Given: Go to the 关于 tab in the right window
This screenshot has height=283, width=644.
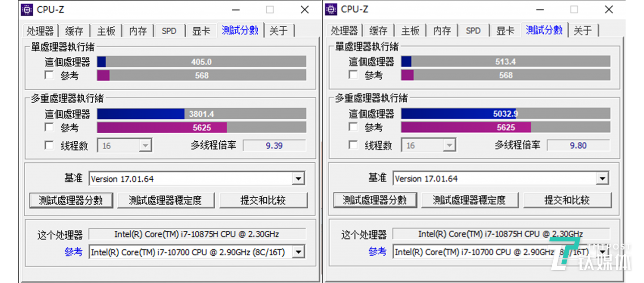Looking at the screenshot, I should (583, 30).
